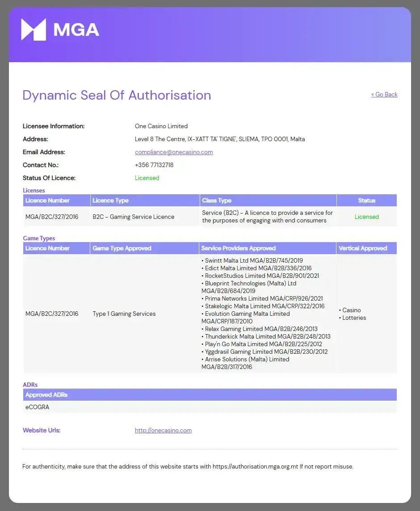Click the Stakelogic Malta Limited entry

tap(263, 306)
